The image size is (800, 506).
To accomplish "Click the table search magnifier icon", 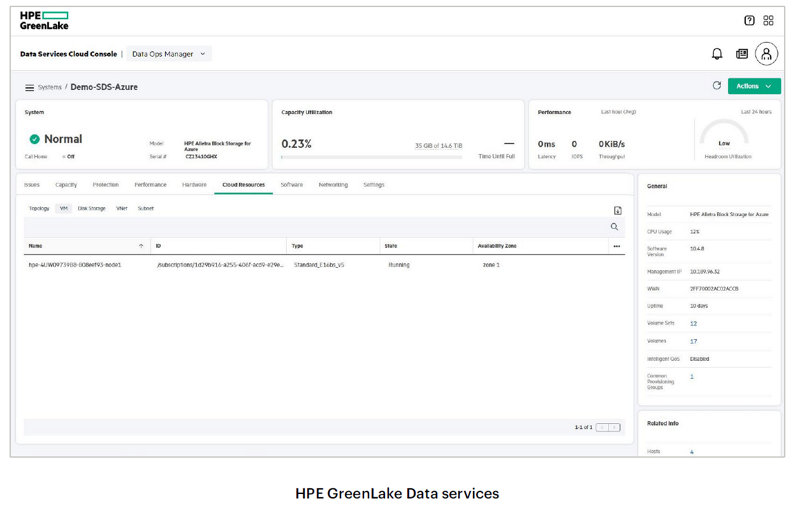I will point(614,226).
